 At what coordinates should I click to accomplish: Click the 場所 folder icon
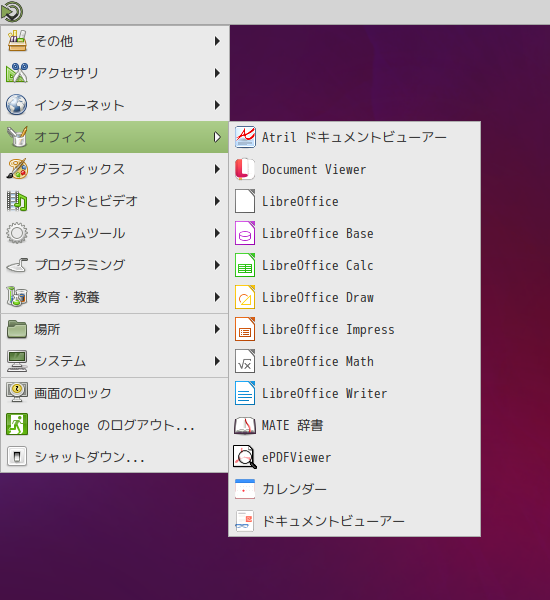pos(17,329)
